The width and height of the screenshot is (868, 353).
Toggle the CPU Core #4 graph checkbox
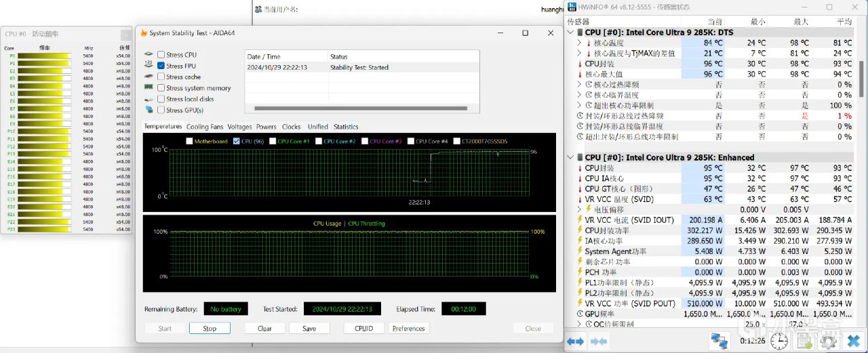[x=410, y=141]
